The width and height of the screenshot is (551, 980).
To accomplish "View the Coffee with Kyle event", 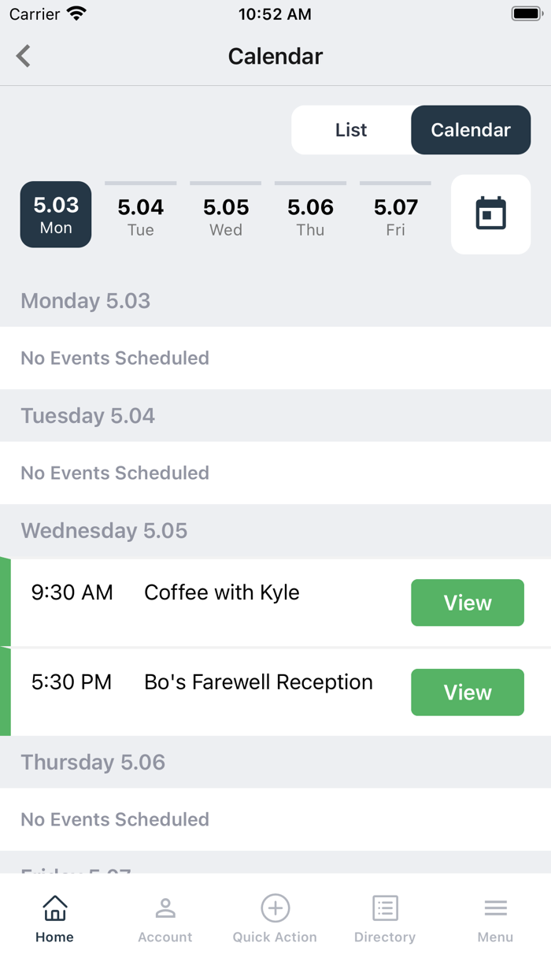I will pos(468,603).
